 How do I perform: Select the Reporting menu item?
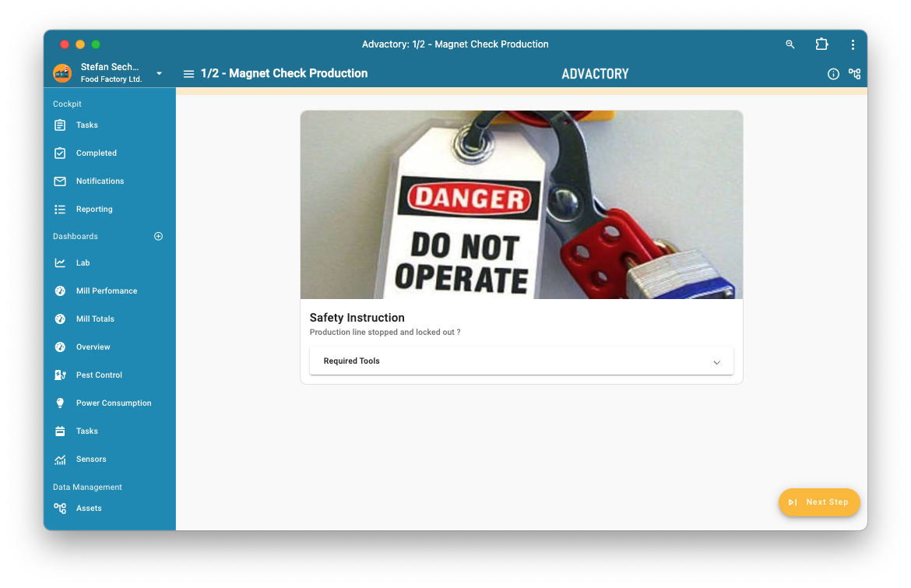[x=94, y=209]
